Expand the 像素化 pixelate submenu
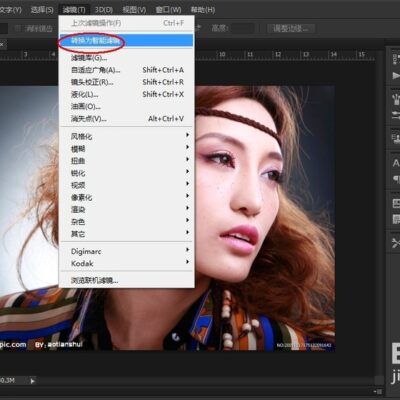 (127, 197)
